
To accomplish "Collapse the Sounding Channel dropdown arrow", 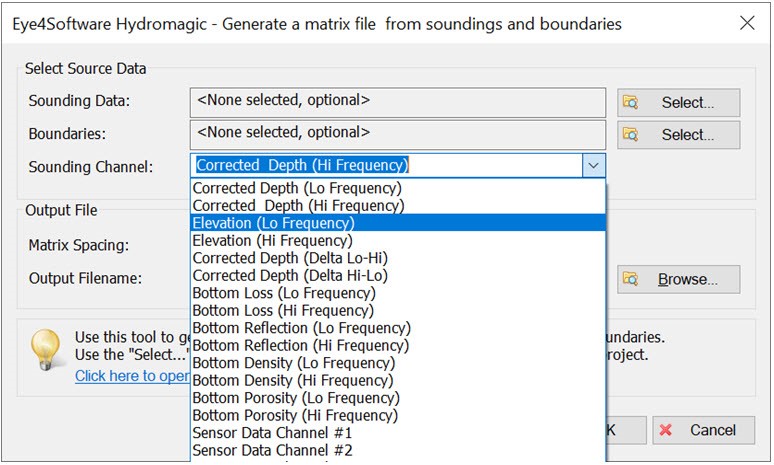I will click(593, 165).
